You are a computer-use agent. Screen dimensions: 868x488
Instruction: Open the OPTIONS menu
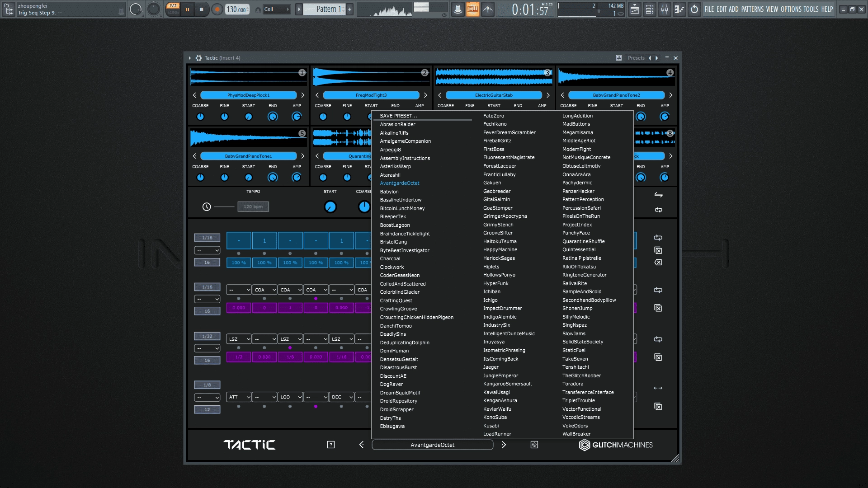(x=791, y=9)
